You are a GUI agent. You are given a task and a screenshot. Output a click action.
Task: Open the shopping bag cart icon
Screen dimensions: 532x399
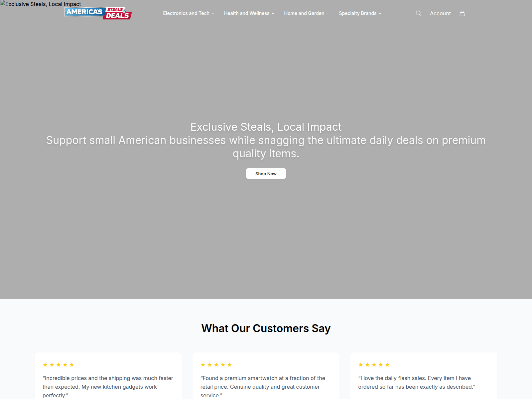(x=462, y=13)
